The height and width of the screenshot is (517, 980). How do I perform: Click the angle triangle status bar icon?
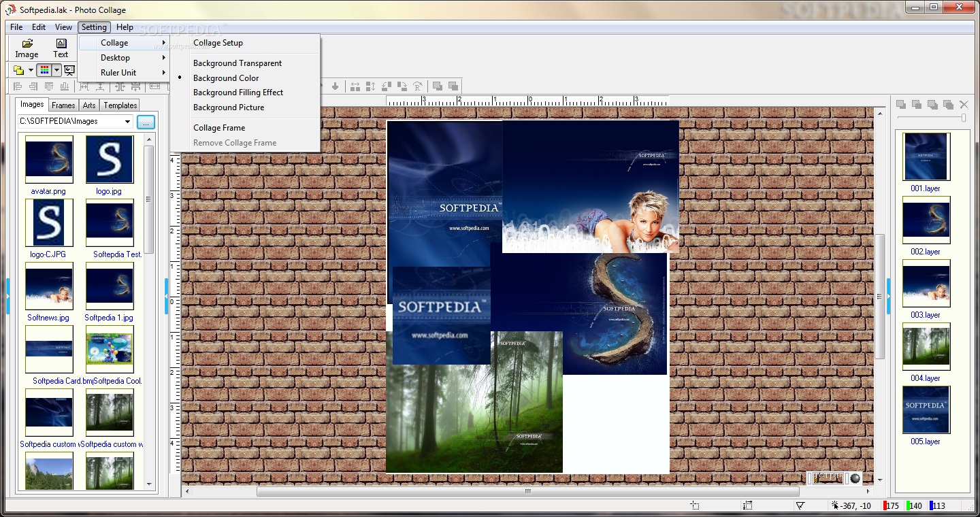(x=800, y=505)
